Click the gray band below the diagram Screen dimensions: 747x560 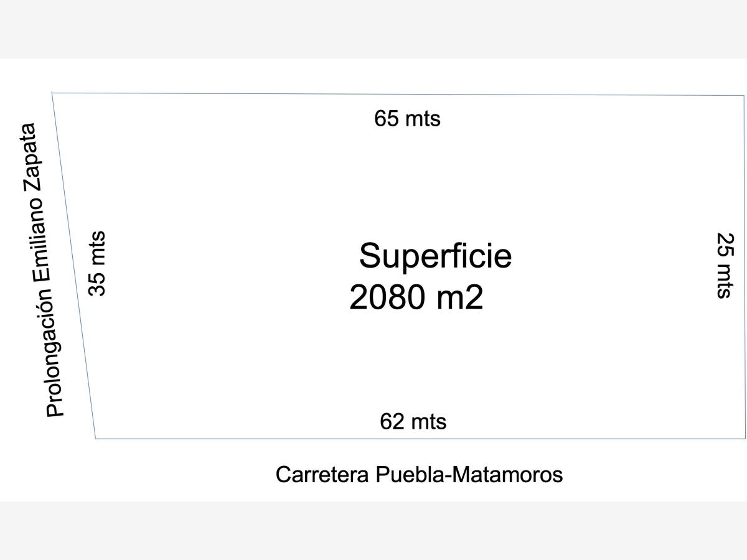point(374,531)
